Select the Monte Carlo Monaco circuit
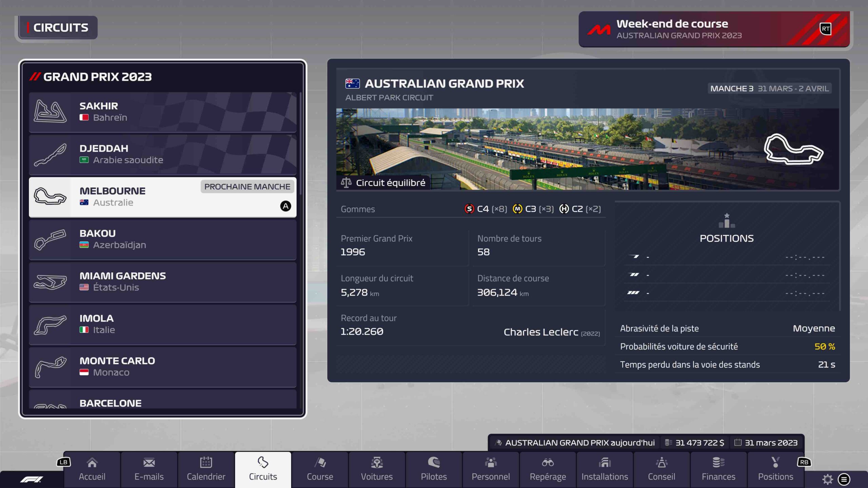The width and height of the screenshot is (868, 488). pyautogui.click(x=163, y=367)
